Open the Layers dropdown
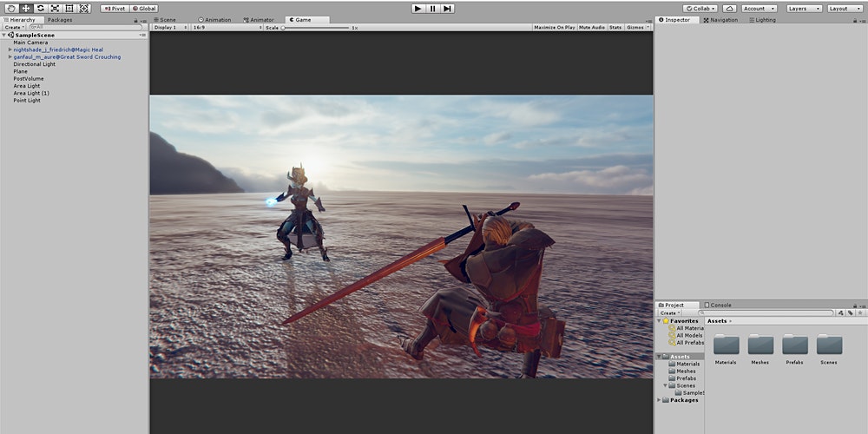Image resolution: width=868 pixels, height=434 pixels. coord(805,9)
